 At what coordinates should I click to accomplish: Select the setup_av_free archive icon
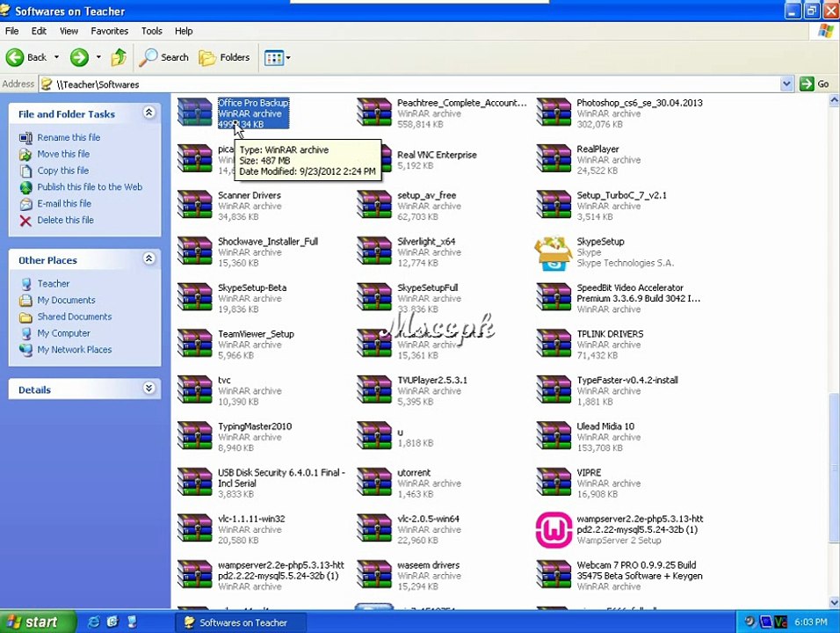click(x=374, y=204)
